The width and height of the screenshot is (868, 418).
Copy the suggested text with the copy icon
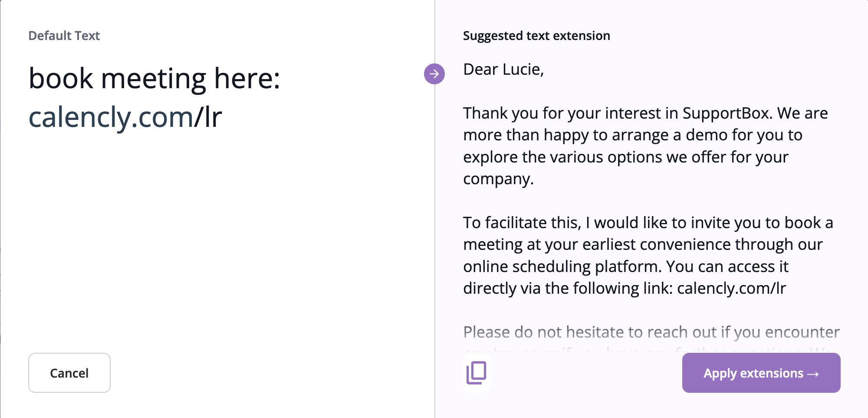click(x=477, y=373)
